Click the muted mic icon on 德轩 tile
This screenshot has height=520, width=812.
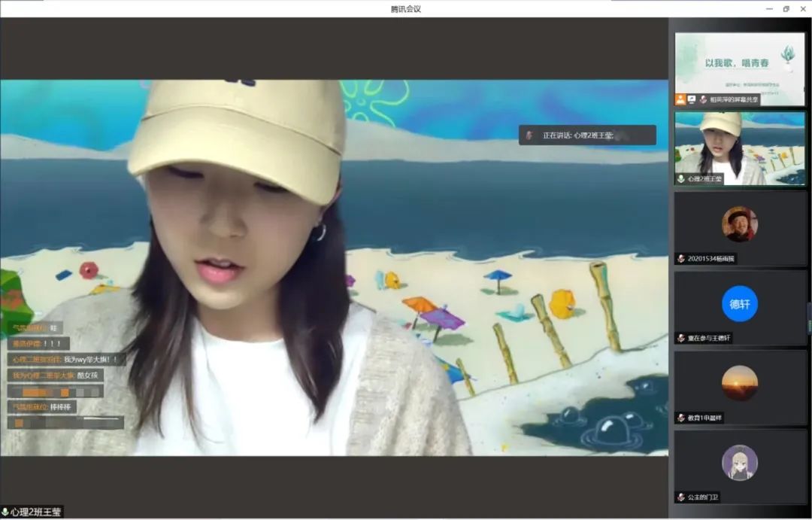click(x=681, y=338)
